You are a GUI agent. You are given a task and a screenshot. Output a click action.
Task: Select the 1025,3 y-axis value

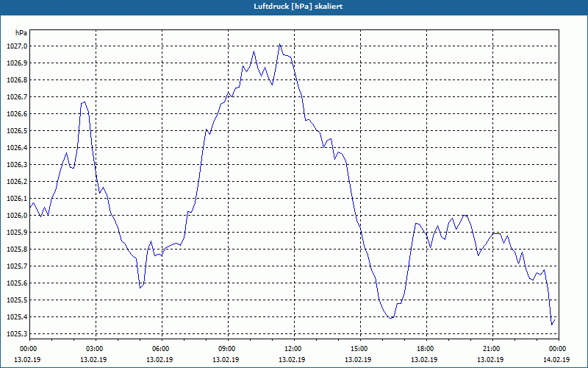[17, 334]
